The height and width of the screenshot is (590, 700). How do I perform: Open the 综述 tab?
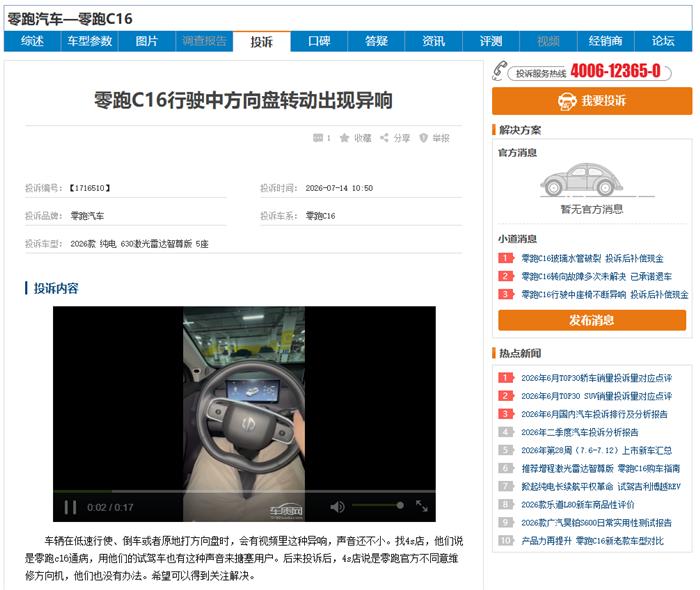click(x=32, y=42)
